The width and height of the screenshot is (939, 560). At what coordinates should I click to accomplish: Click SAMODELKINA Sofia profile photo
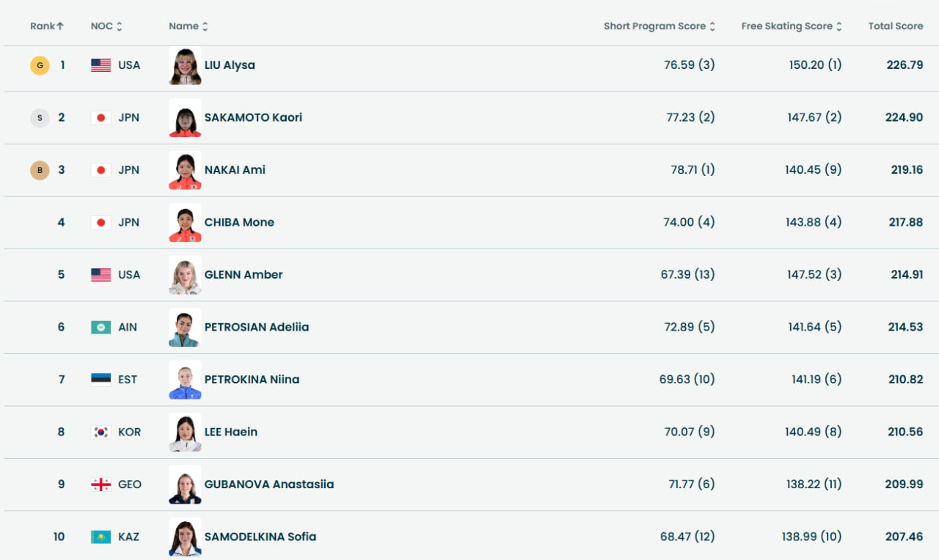(185, 537)
